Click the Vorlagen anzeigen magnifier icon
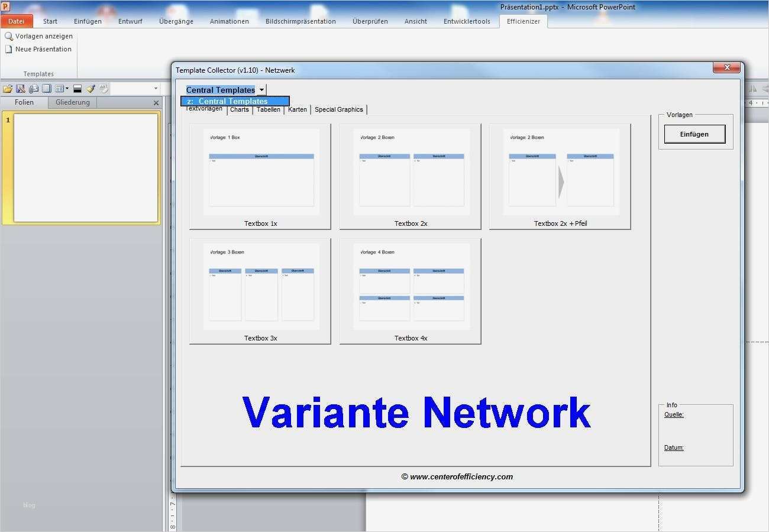 9,37
